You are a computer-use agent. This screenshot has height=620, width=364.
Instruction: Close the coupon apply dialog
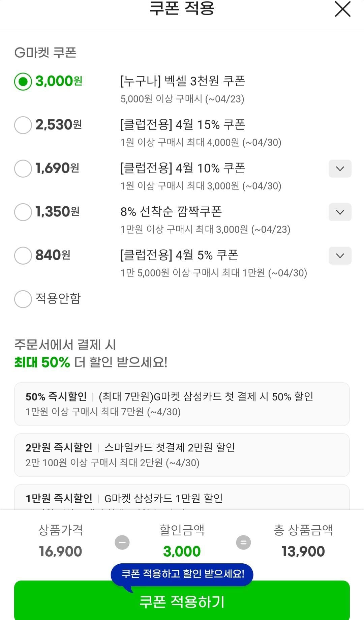click(342, 9)
